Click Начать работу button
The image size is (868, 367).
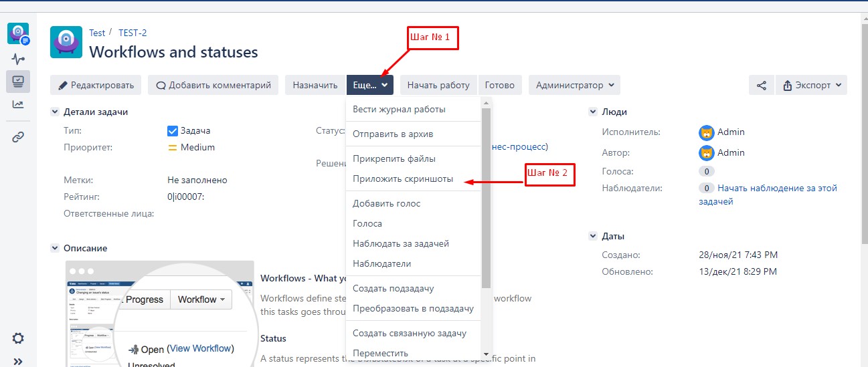[439, 85]
